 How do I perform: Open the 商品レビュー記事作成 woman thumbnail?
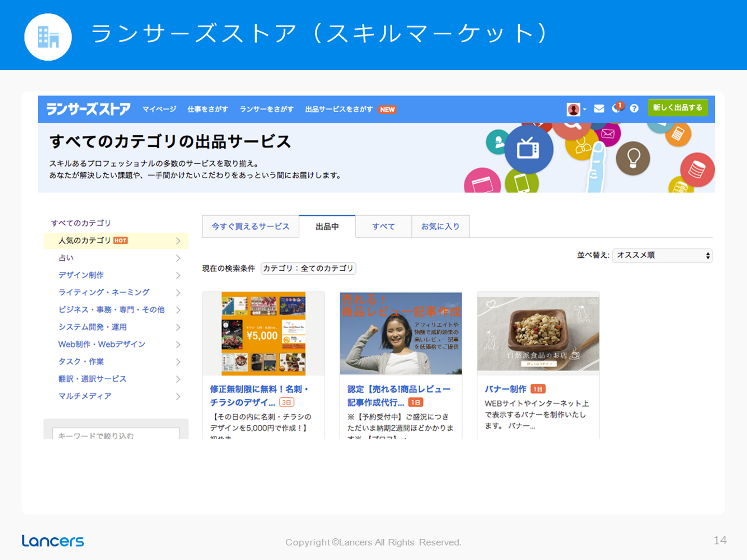[401, 333]
